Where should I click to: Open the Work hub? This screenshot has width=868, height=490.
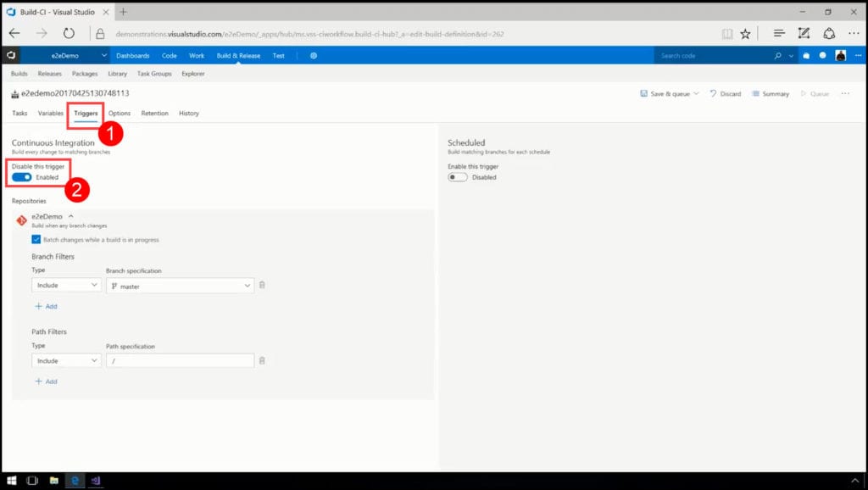pos(197,55)
